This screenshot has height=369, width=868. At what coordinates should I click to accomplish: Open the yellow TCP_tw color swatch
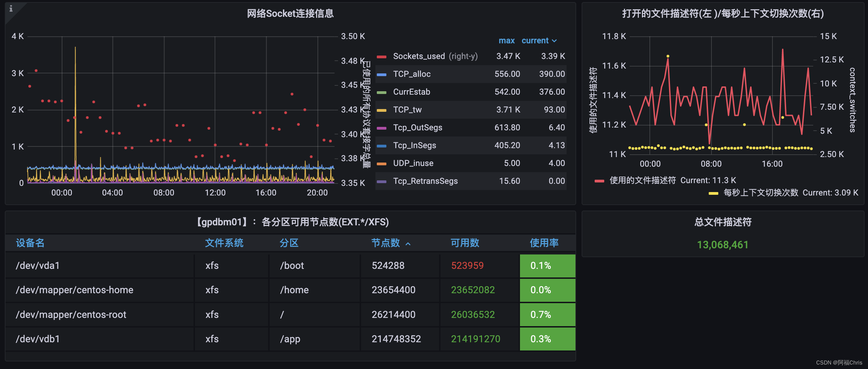point(382,110)
